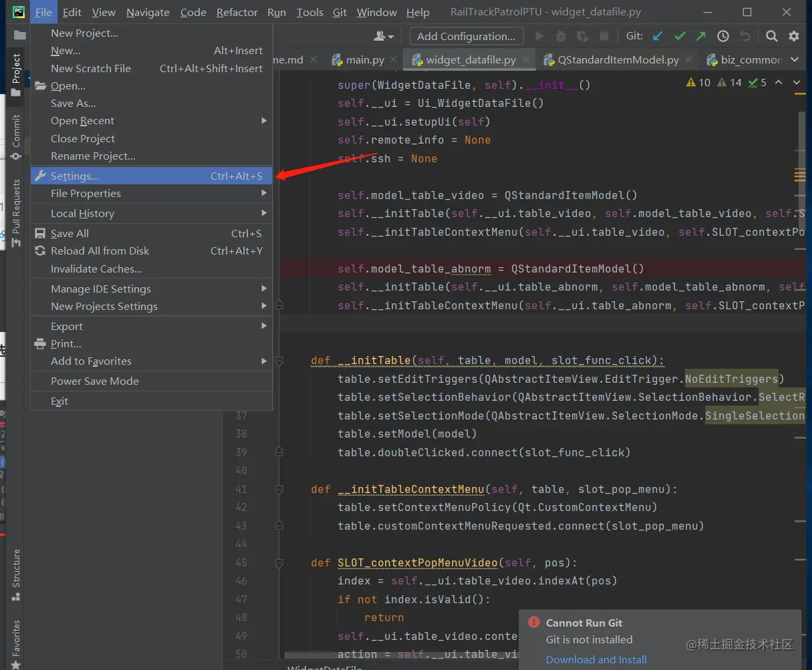Image resolution: width=812 pixels, height=670 pixels.
Task: Open the Pull Requests tool window strip
Action: 16,214
